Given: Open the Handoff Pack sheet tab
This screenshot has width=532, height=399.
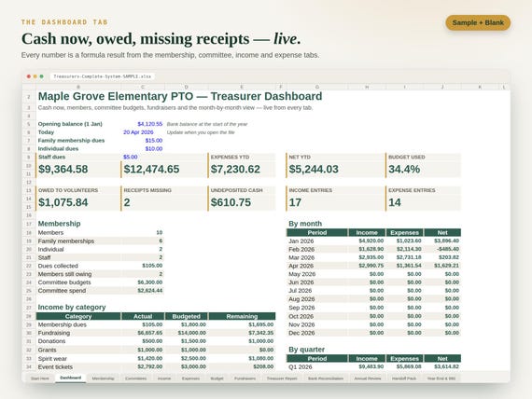Looking at the screenshot, I should tap(404, 378).
